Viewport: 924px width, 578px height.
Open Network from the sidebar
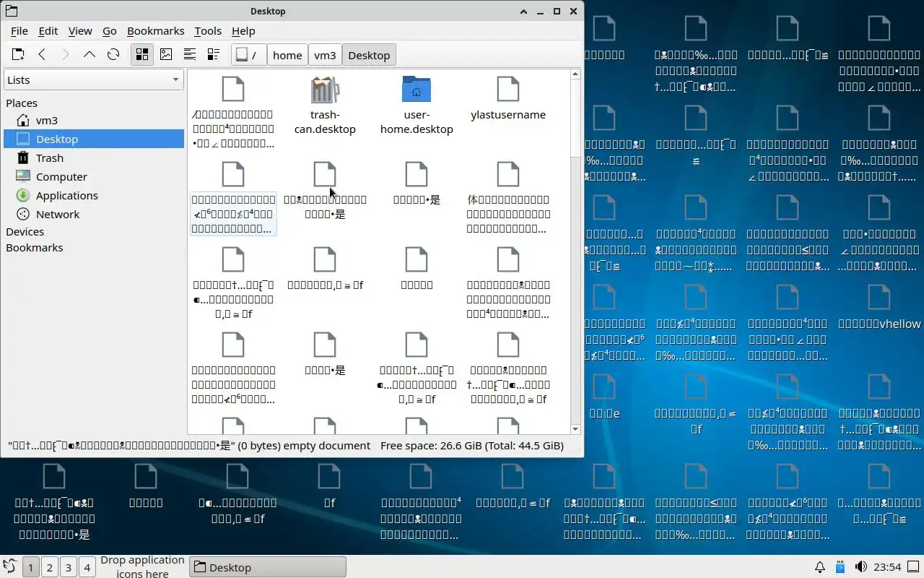pos(94,214)
